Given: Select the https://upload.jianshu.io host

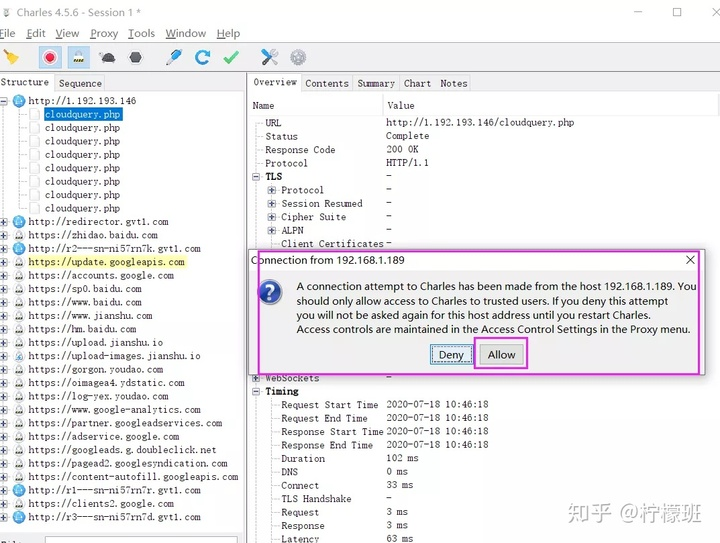Looking at the screenshot, I should [96, 343].
